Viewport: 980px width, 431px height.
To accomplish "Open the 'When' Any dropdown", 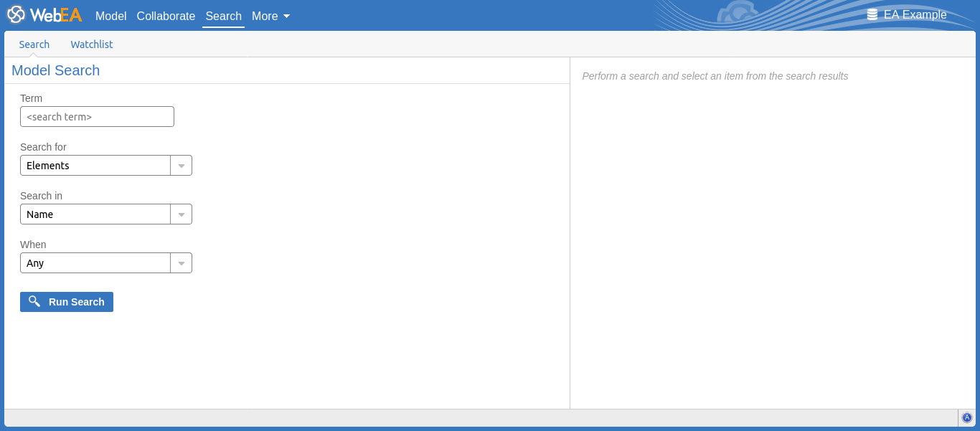I will point(95,263).
